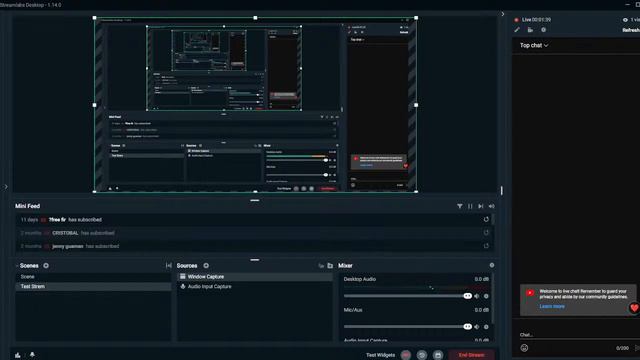Add a new source with plus icon
Viewport: 640px width, 360px height.
[206, 266]
